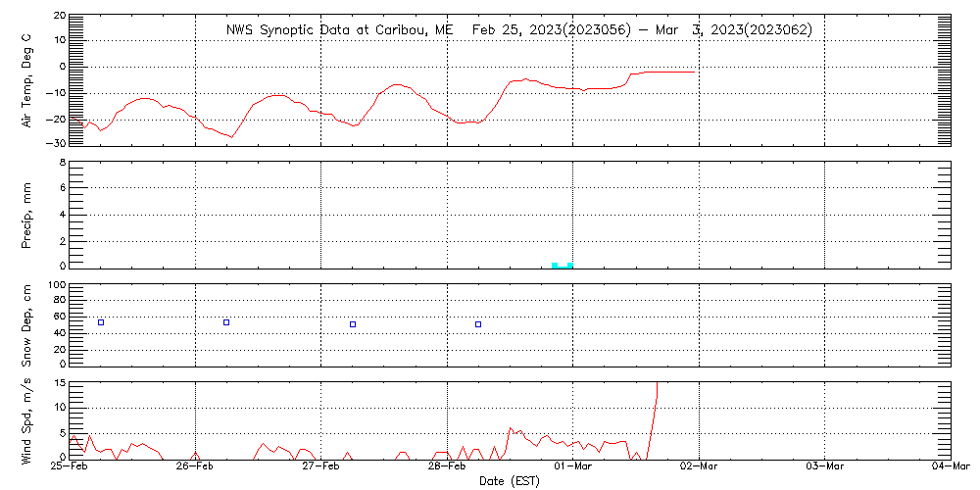980x490 pixels.
Task: Select the cyan precipitation bar
Action: tap(563, 265)
